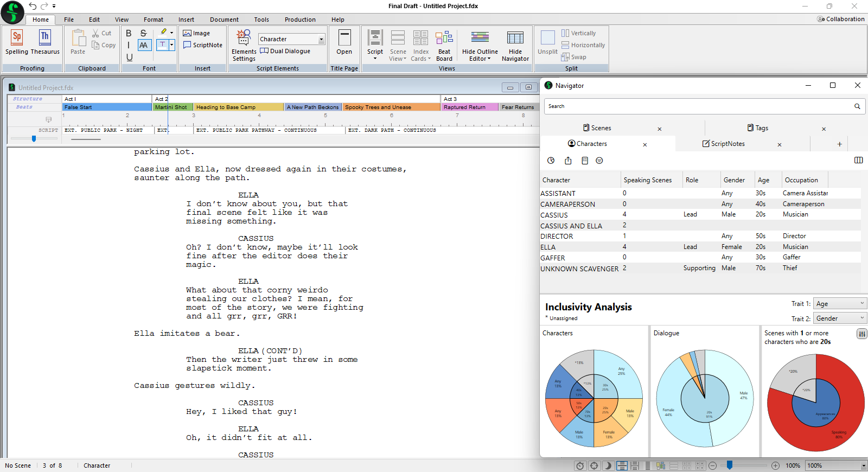The image size is (868, 472).
Task: Open the character report document icon
Action: pyautogui.click(x=584, y=161)
